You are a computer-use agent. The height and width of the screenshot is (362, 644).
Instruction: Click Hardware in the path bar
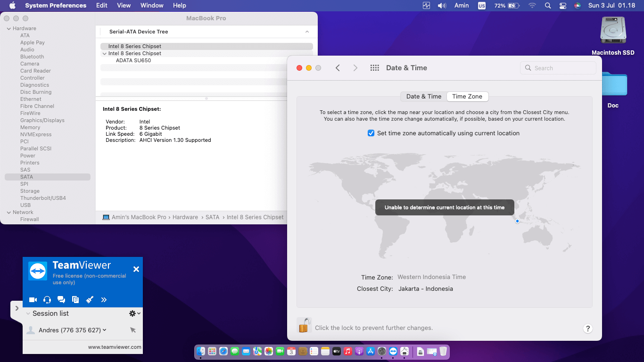[185, 217]
